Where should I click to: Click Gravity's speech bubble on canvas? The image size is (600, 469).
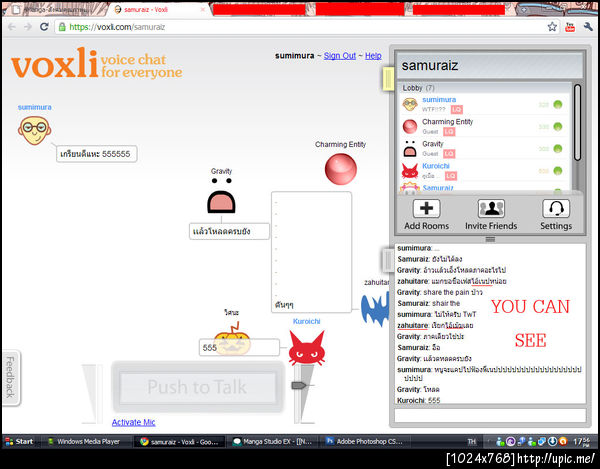(x=229, y=231)
